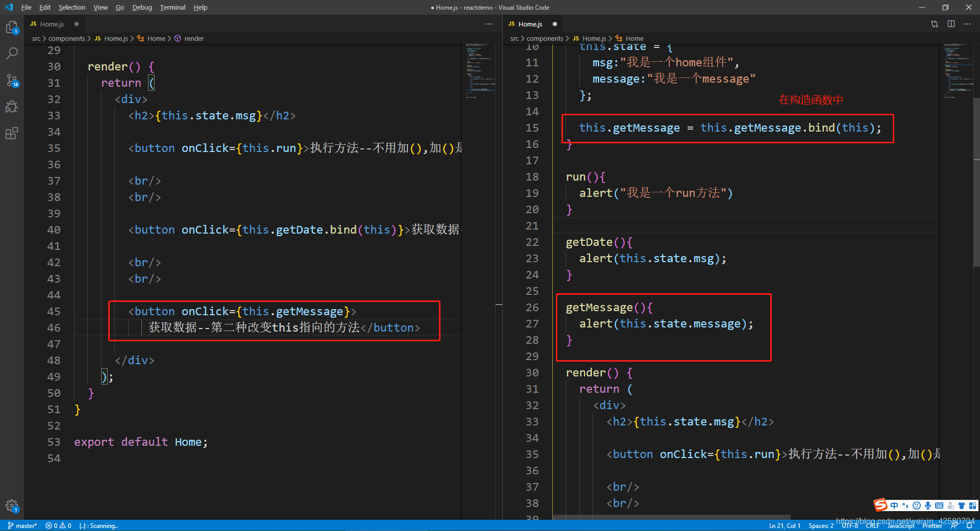Click line number 26 in right editor
Viewport: 980px width, 531px height.
[x=532, y=307]
